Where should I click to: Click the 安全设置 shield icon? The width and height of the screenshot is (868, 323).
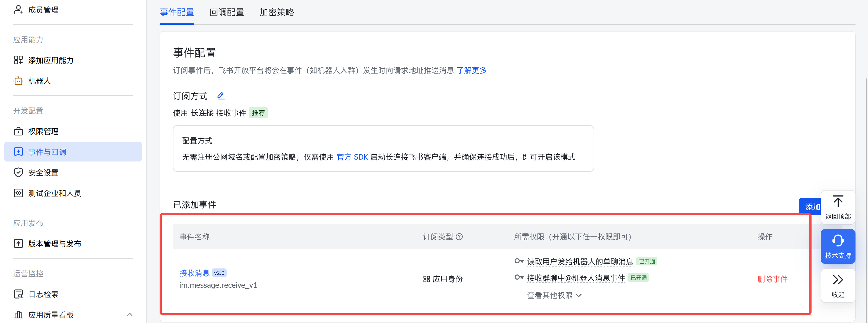coord(18,172)
